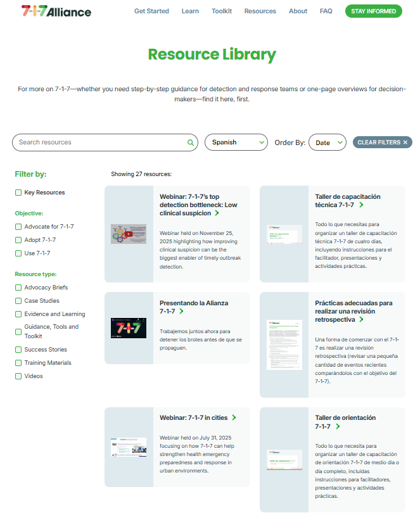Click the arrow next to Webinar: 7-1-7 in cities
Image resolution: width=420 pixels, height=520 pixels.
tap(234, 418)
